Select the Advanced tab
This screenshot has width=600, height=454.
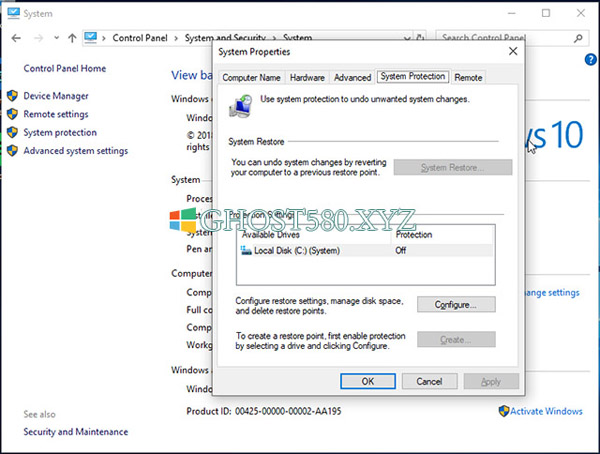click(x=352, y=78)
